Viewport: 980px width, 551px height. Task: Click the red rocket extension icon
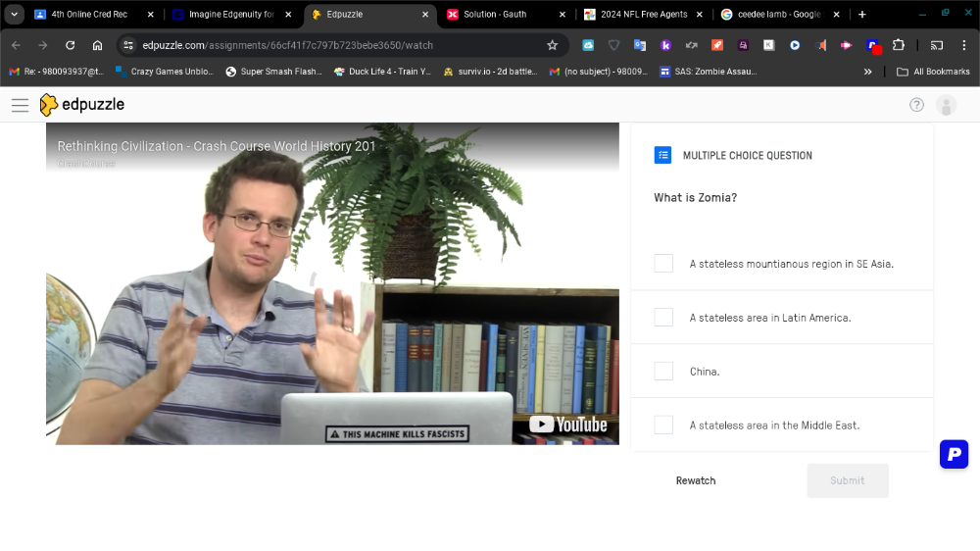(x=717, y=45)
